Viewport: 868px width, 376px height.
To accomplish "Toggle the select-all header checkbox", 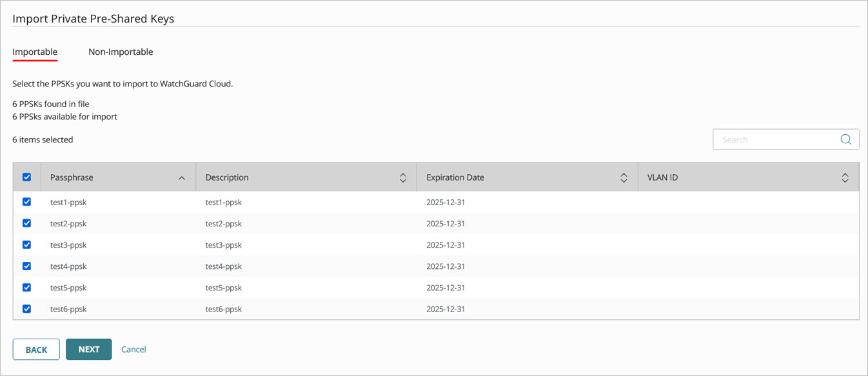I will point(27,177).
